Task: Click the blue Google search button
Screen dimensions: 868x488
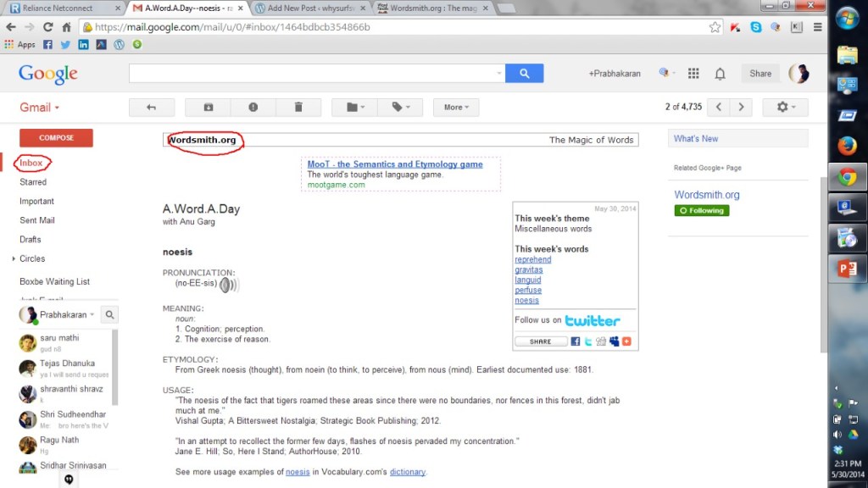Action: pos(524,74)
